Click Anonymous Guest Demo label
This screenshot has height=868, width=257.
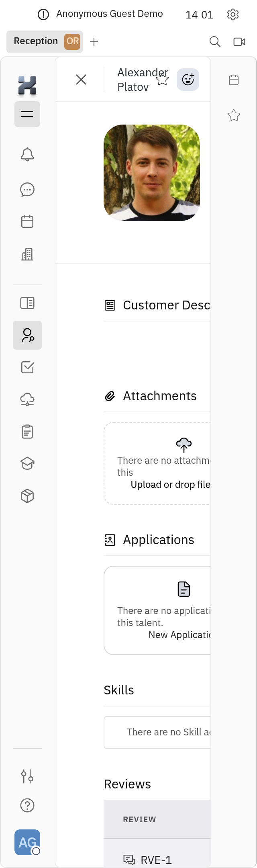click(110, 14)
